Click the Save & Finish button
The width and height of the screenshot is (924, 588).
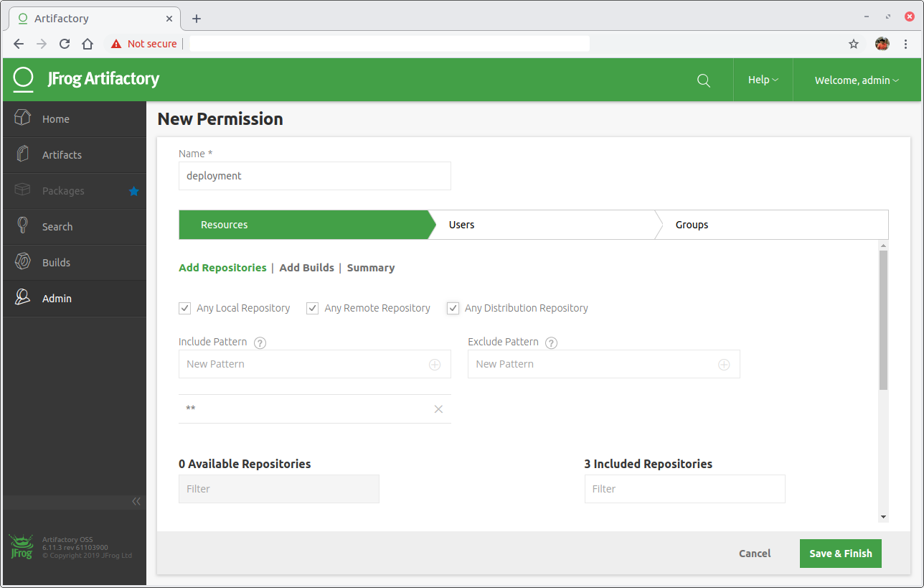tap(841, 554)
